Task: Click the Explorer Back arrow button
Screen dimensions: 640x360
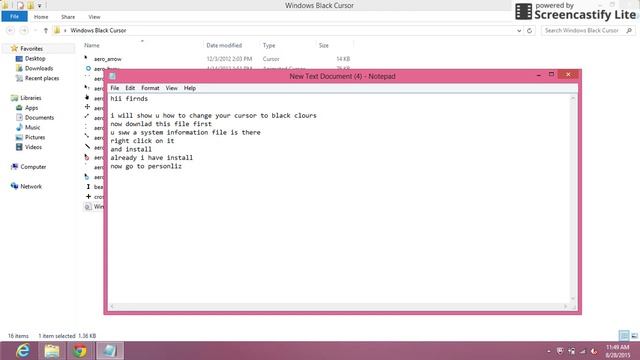Action: (10, 31)
